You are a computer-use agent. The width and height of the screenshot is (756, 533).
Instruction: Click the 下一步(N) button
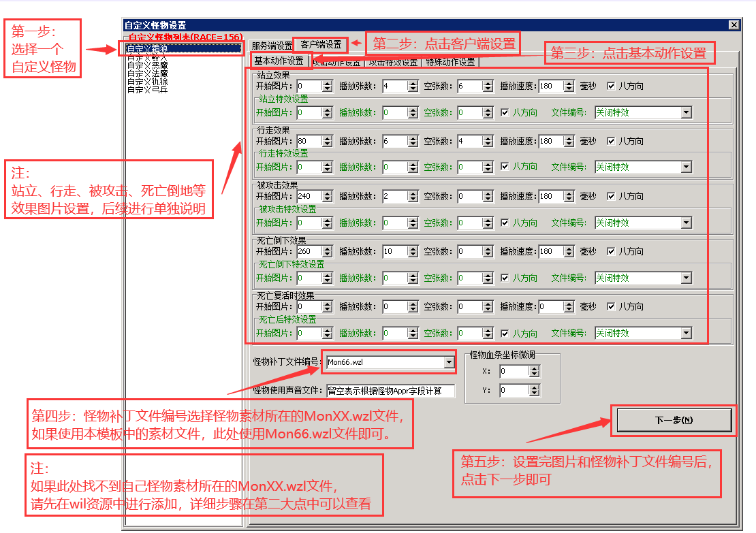673,420
